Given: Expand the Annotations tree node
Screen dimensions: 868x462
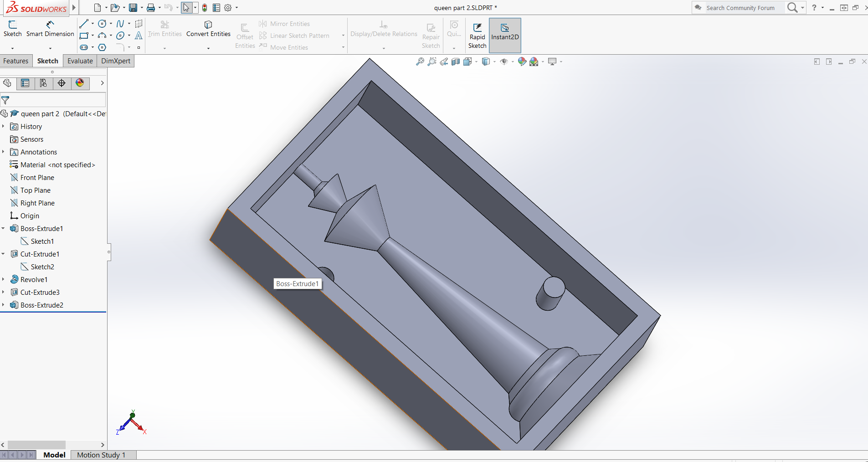Looking at the screenshot, I should point(3,152).
